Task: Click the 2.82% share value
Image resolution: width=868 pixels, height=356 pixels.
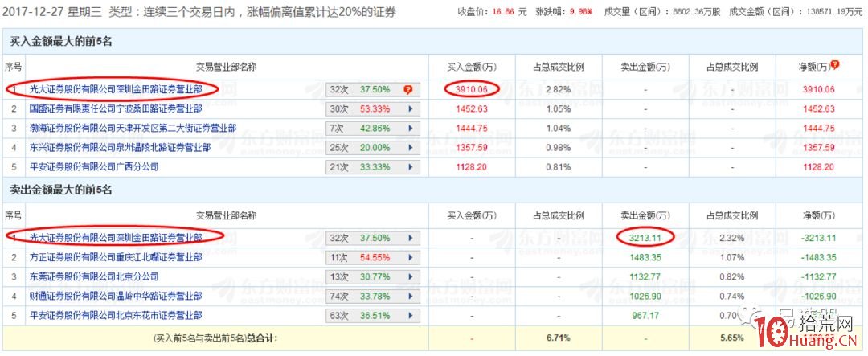Action: pos(558,89)
